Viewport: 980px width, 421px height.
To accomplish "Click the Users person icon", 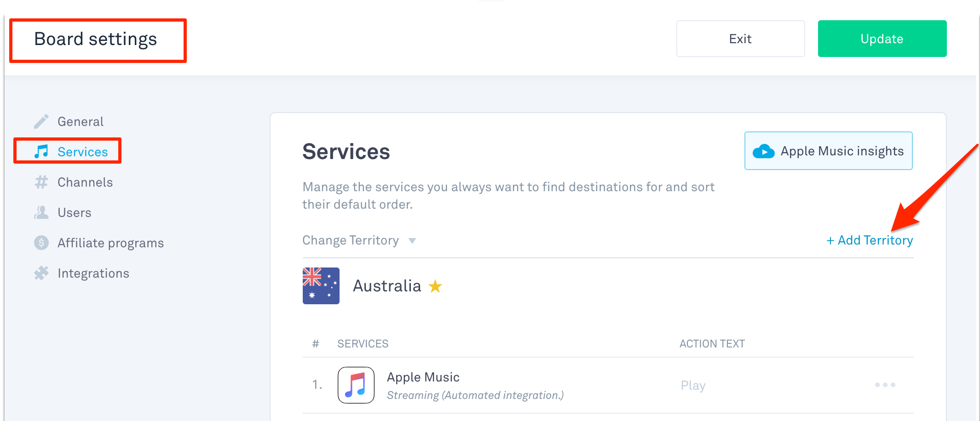I will [41, 212].
